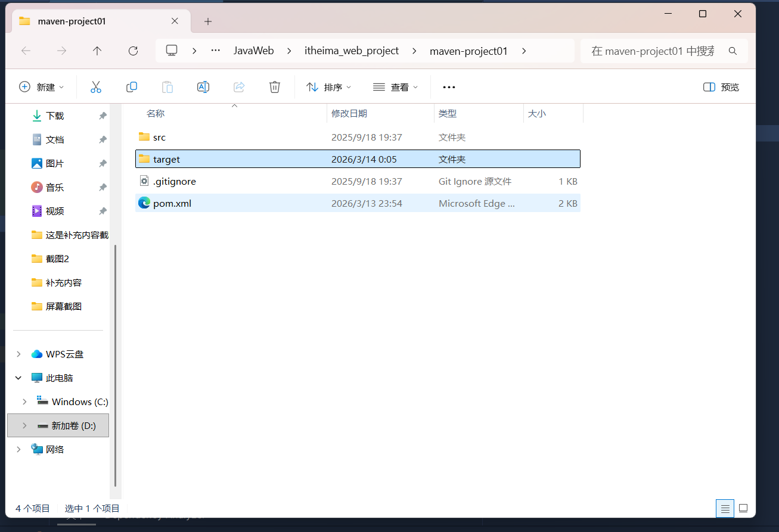779x532 pixels.
Task: Sort by 修改日期 column header
Action: pyautogui.click(x=349, y=113)
